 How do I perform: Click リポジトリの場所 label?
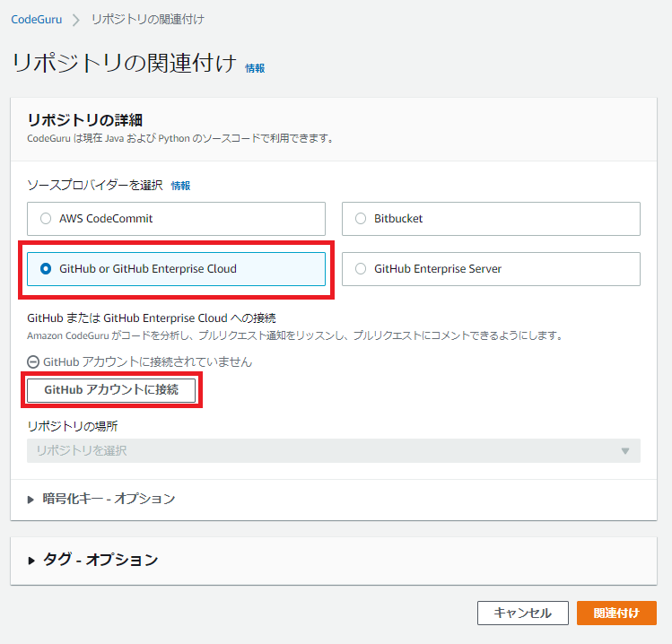pyautogui.click(x=73, y=426)
